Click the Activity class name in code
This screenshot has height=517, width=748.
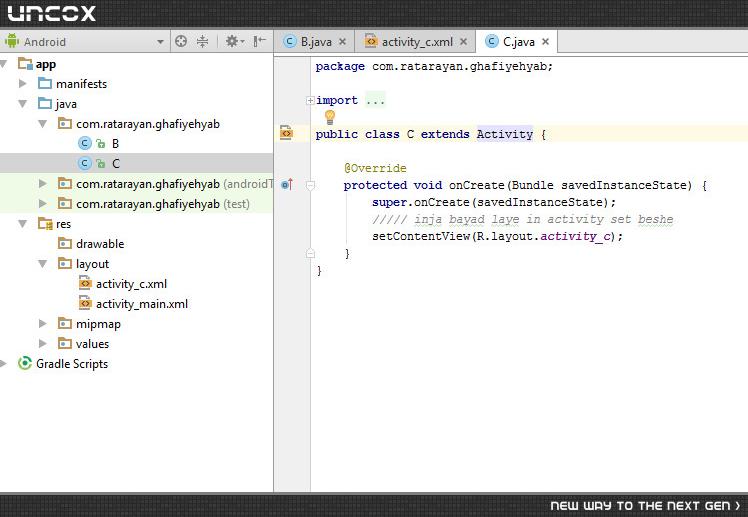click(x=505, y=134)
